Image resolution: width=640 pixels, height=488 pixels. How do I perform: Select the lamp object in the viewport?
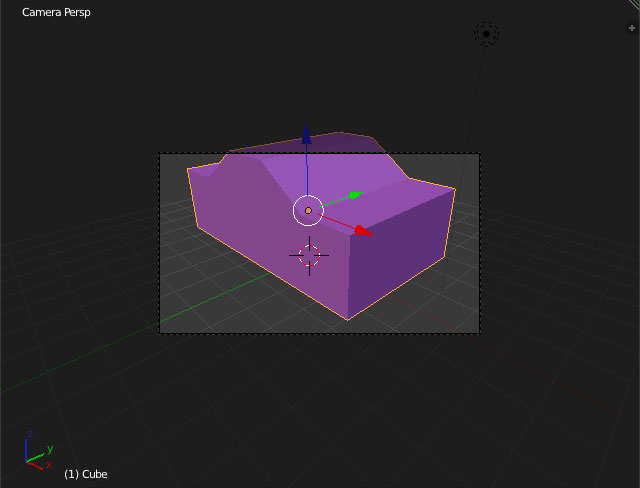(x=486, y=35)
